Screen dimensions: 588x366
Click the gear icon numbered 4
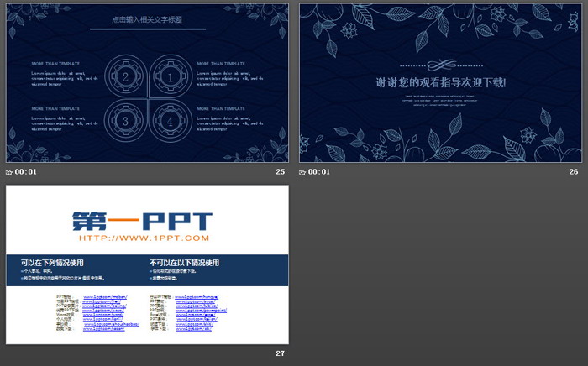pos(171,121)
